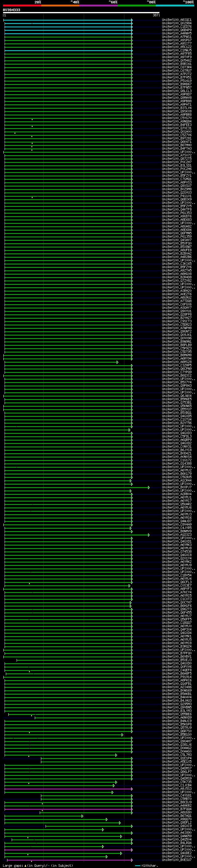Click the '~40%' legend label
Image resolution: width=197 pixels, height=868 pixels.
coord(75,2)
